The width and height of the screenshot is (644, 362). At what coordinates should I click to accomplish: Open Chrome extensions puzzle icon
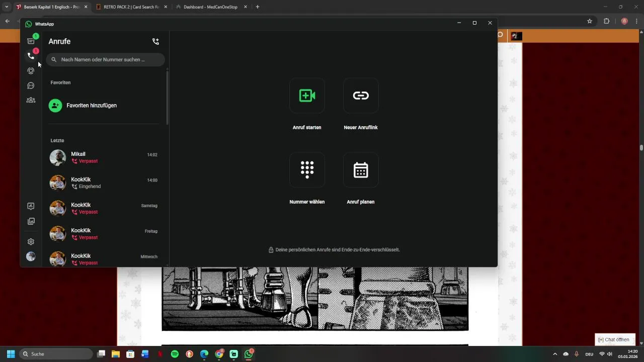[x=606, y=21]
